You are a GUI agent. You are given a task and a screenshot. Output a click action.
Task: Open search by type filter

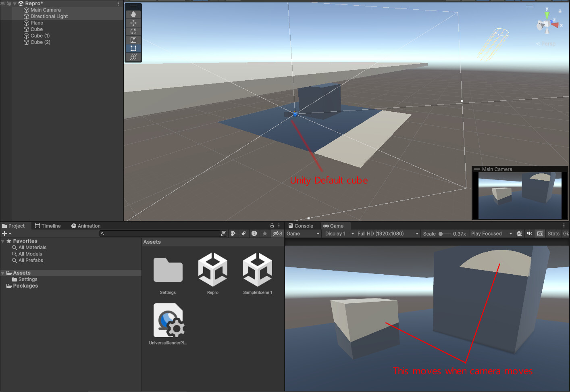point(233,233)
